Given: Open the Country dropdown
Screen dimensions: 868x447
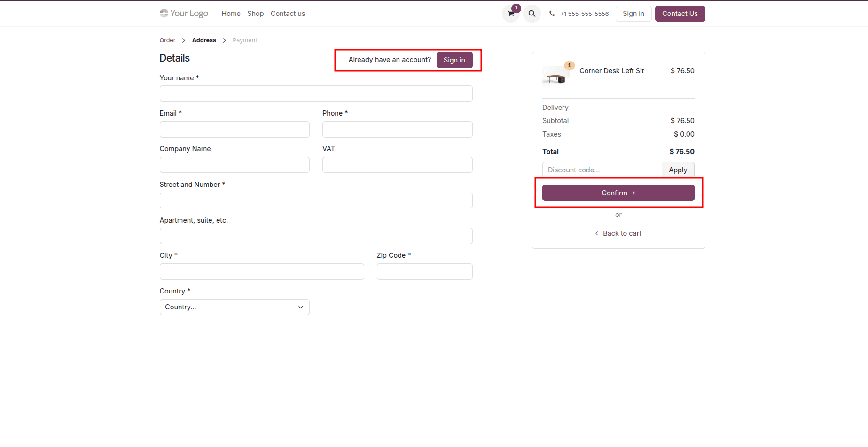Looking at the screenshot, I should 235,307.
